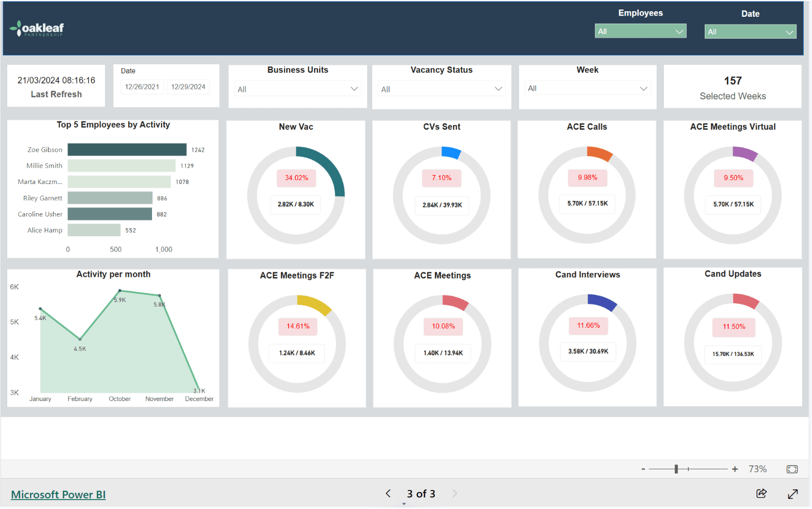
Task: Go to previous page arrow
Action: tap(388, 493)
